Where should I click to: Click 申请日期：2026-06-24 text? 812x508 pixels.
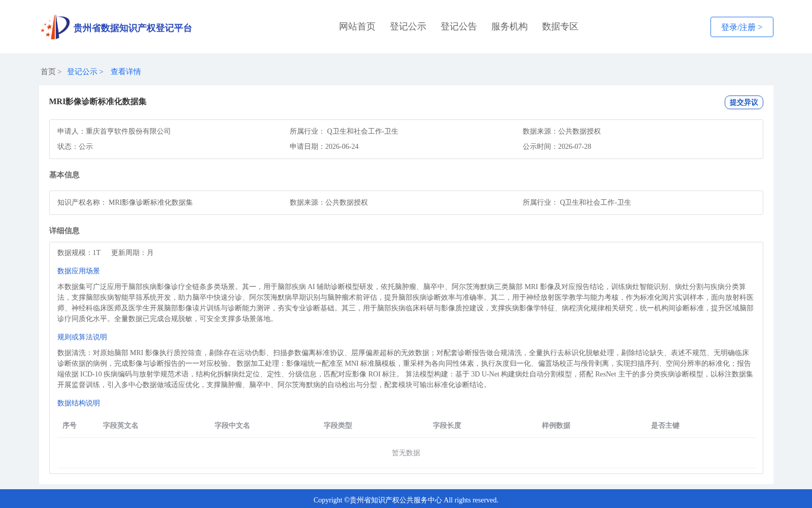pyautogui.click(x=324, y=146)
